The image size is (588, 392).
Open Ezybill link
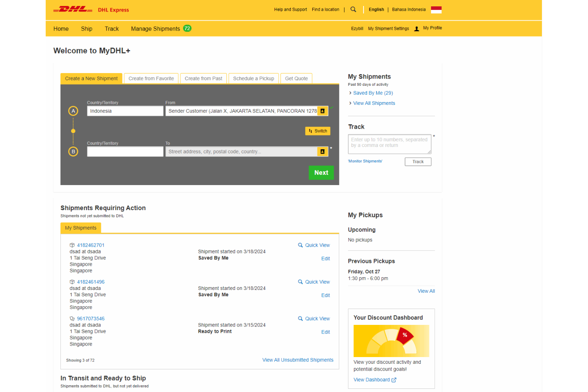click(357, 29)
